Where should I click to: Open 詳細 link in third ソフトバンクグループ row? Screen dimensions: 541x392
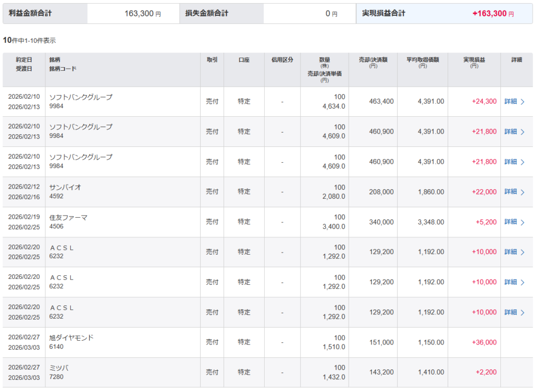pos(510,162)
